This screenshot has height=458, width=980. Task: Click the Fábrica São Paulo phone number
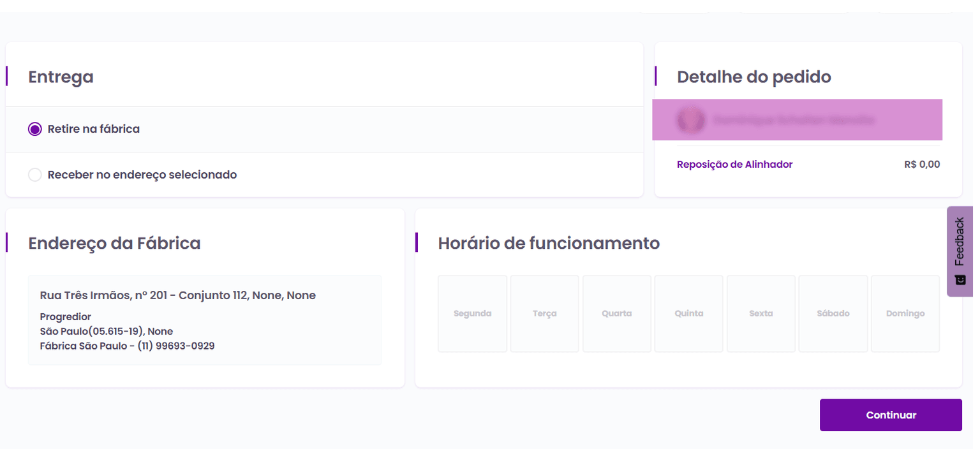(x=176, y=346)
